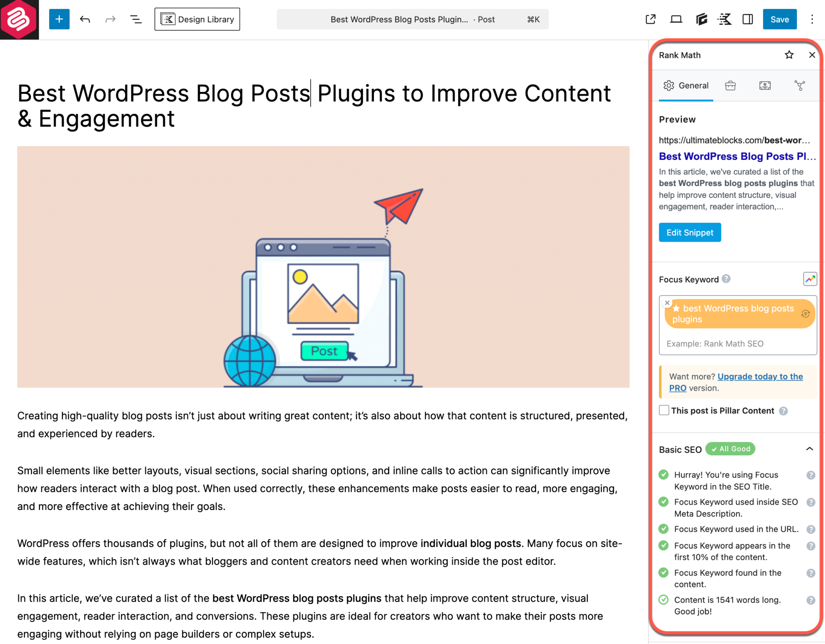Screen dimensions: 825x644
Task: Open the document overview list icon
Action: coord(136,19)
